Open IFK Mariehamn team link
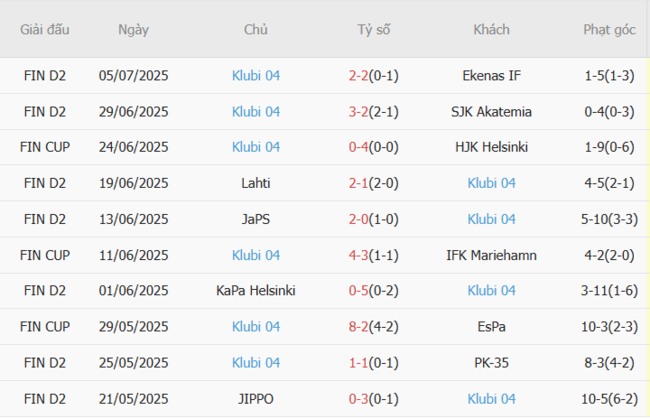The height and width of the screenshot is (419, 650). [491, 255]
